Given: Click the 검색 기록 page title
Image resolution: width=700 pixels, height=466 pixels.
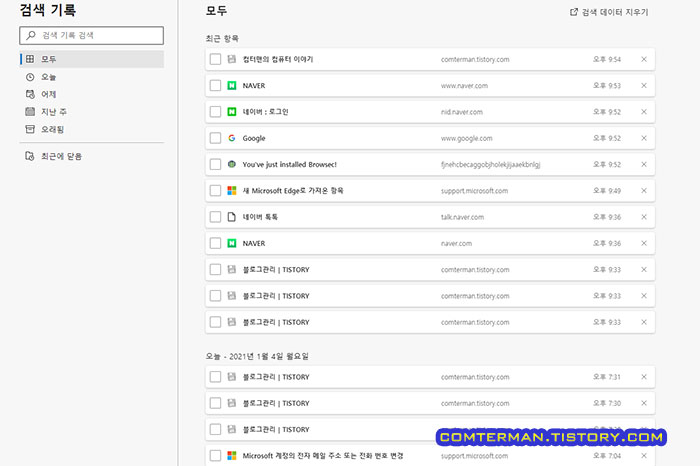Looking at the screenshot, I should [48, 10].
